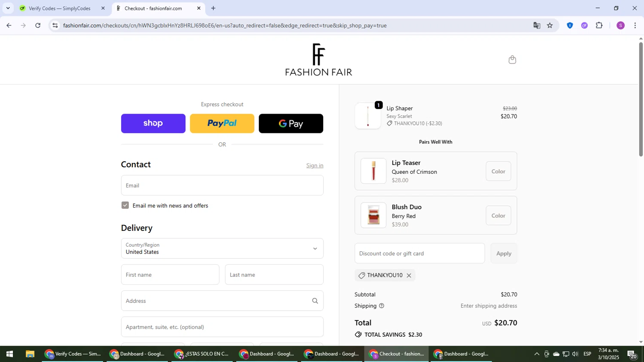Click the Discount code or gift card field
This screenshot has height=362, width=644.
419,253
